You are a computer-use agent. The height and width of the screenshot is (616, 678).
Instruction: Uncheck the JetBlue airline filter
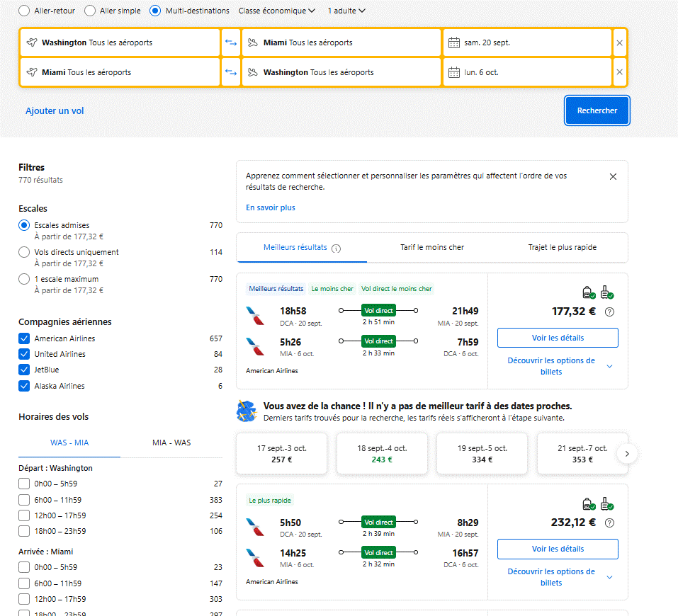(x=25, y=370)
